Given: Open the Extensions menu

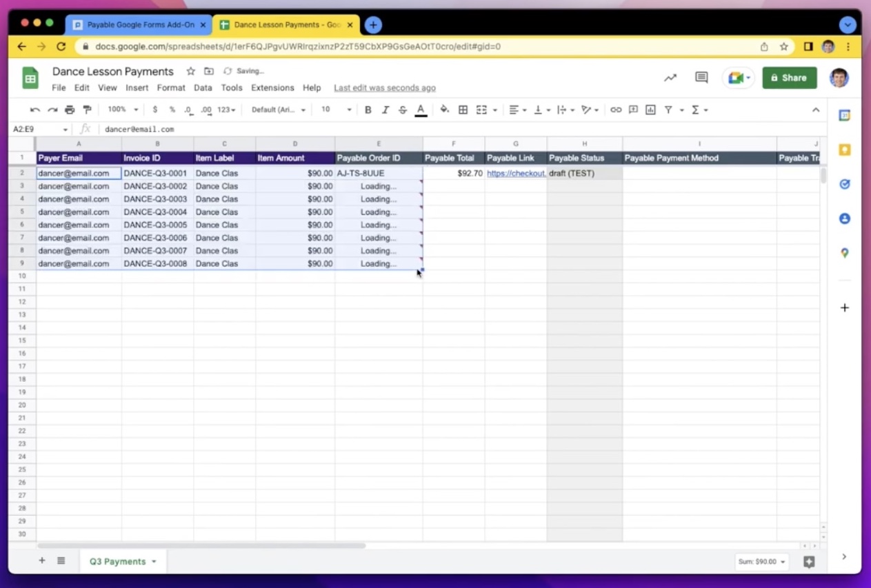Looking at the screenshot, I should (272, 88).
